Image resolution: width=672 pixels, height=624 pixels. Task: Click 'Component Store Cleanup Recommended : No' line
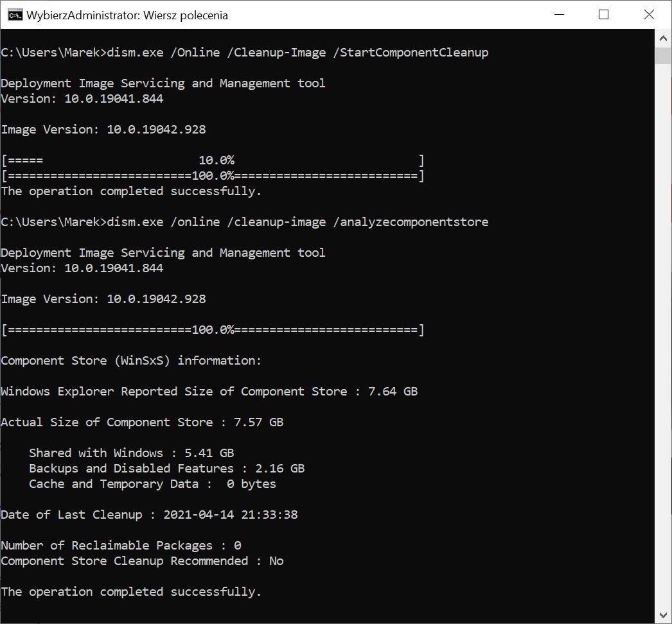142,561
